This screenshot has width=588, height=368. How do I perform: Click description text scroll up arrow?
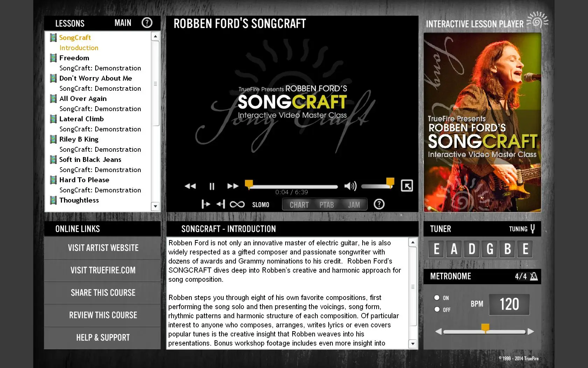pos(413,242)
